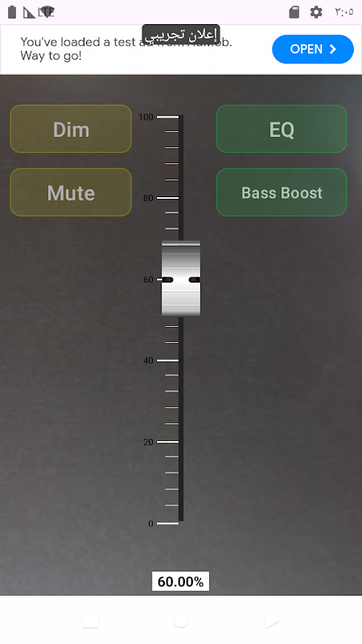Click the SD card status icon
Image resolution: width=362 pixels, height=644 pixels.
point(294,12)
